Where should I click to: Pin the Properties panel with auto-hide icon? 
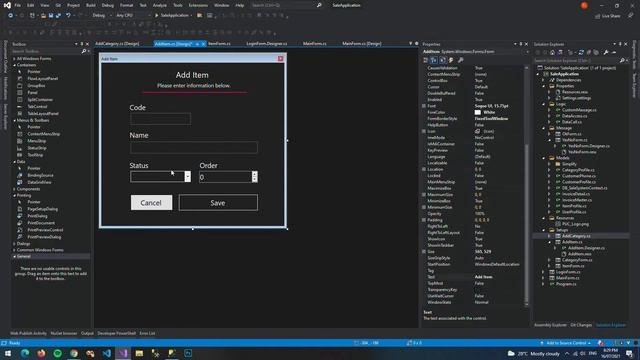click(x=521, y=44)
